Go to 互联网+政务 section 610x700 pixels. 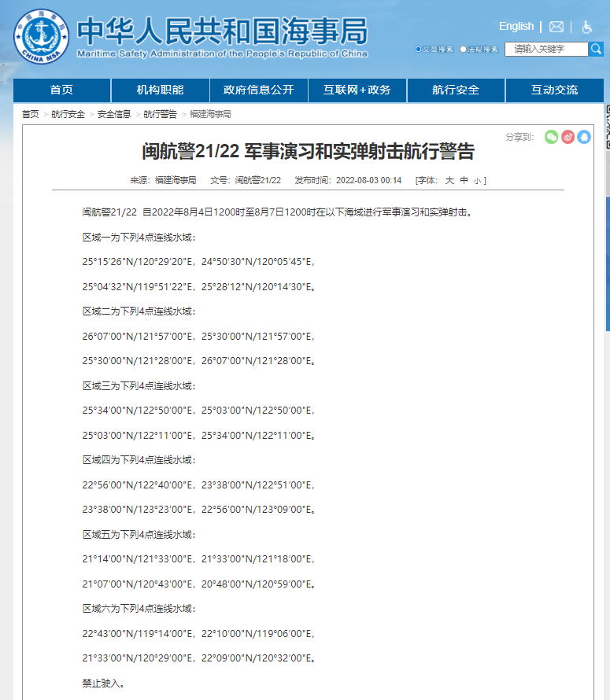pos(357,90)
